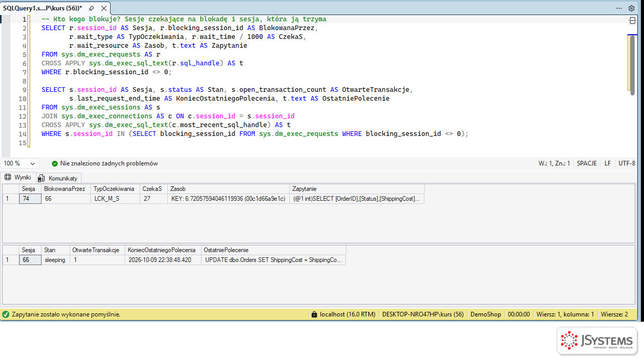Switch to the Komunikaty tab

coord(58,178)
